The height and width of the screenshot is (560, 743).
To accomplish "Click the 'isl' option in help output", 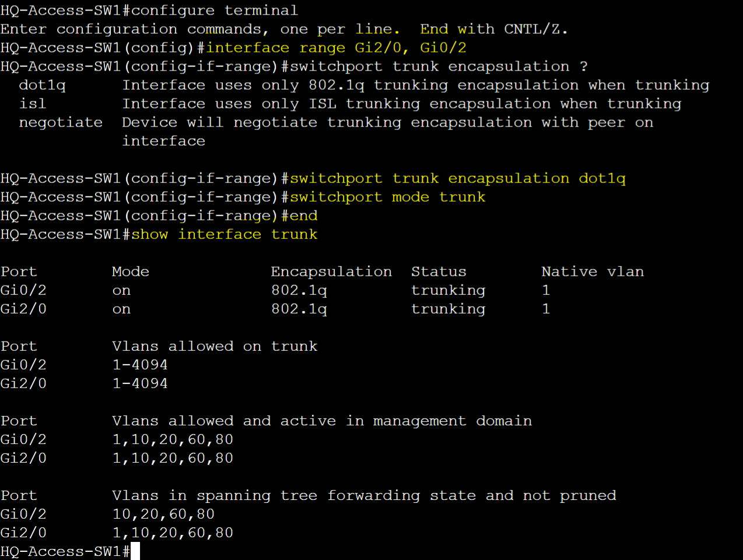I will coord(33,104).
